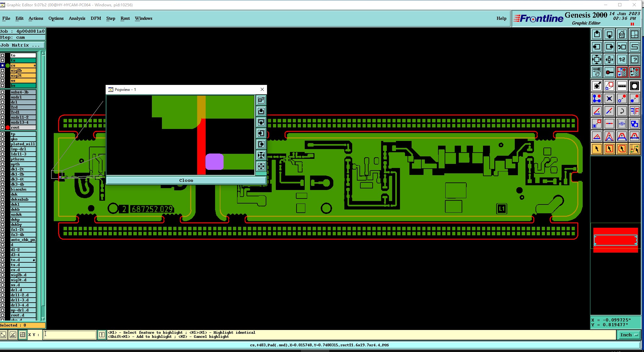This screenshot has width=644, height=352.
Task: Click the Job Matrix button
Action: tap(23, 45)
